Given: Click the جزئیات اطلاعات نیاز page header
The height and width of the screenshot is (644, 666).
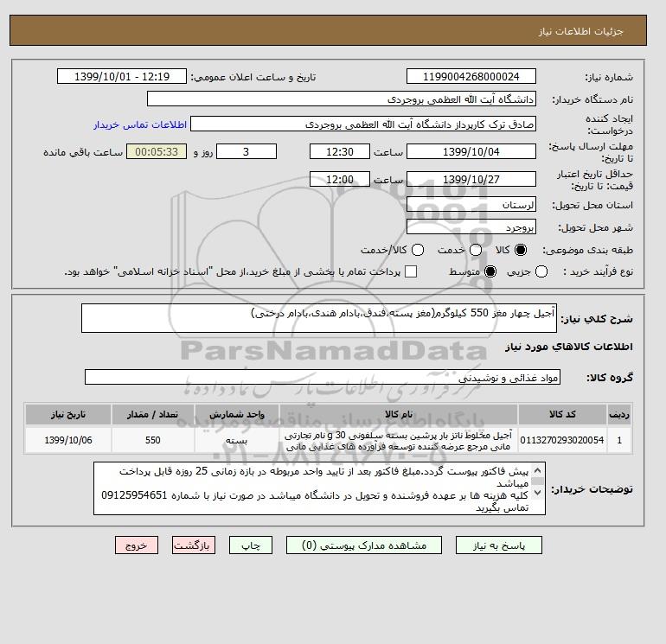Looking at the screenshot, I should (x=580, y=31).
